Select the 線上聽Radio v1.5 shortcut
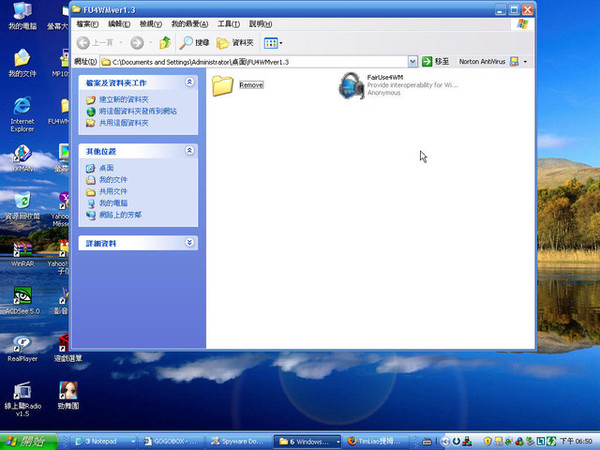 point(22,399)
